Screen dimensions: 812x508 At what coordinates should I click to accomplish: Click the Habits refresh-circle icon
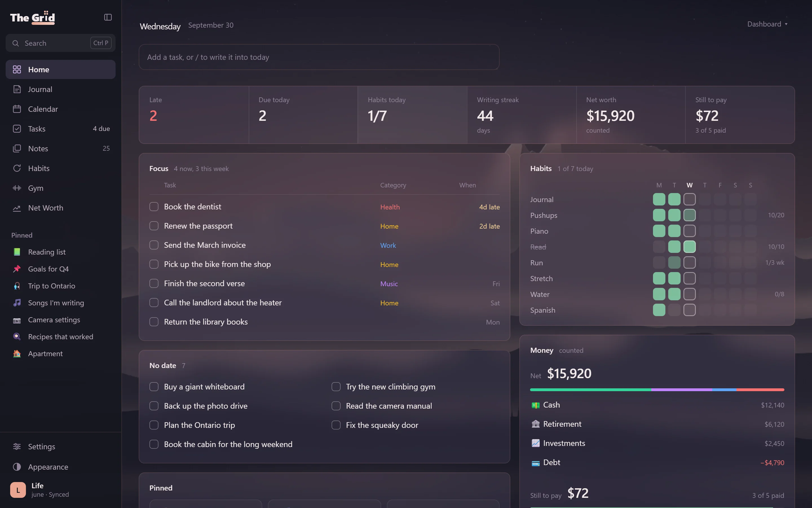tap(17, 168)
